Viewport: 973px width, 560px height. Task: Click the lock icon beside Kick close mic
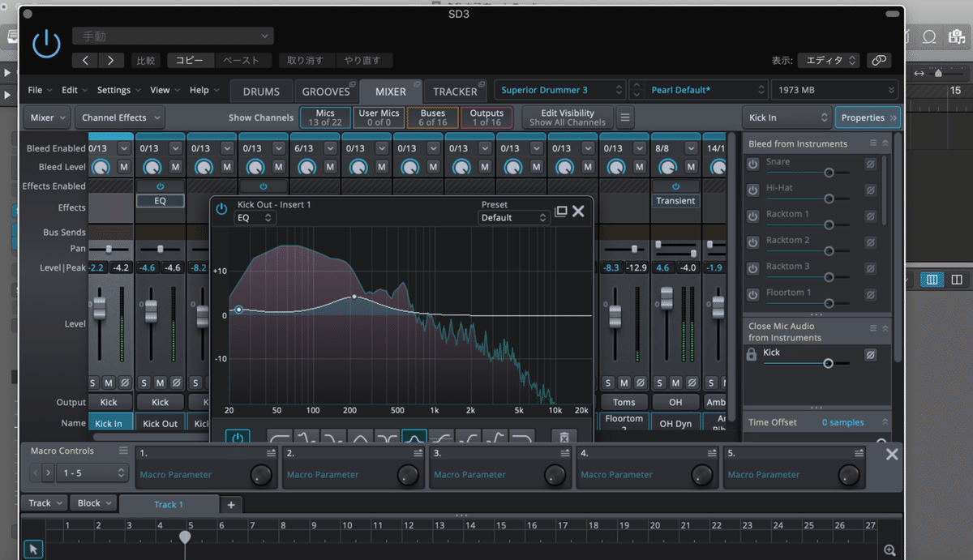click(752, 354)
